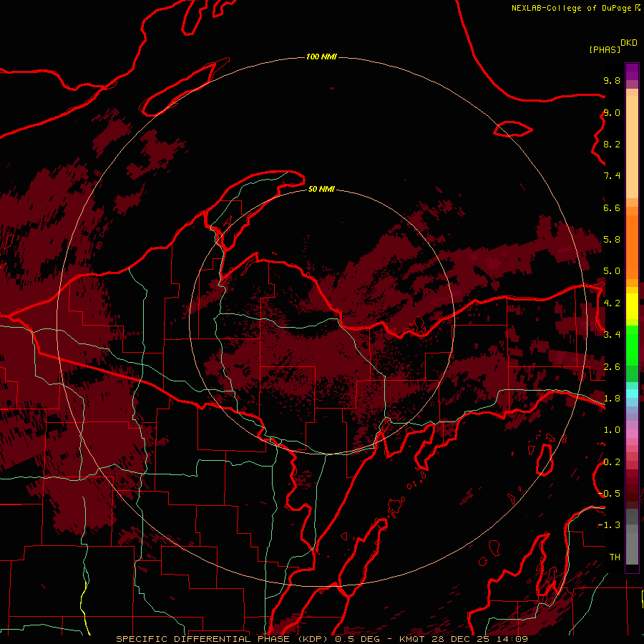Click the 1.8 legend value
Image resolution: width=644 pixels, height=644 pixels.
612,399
